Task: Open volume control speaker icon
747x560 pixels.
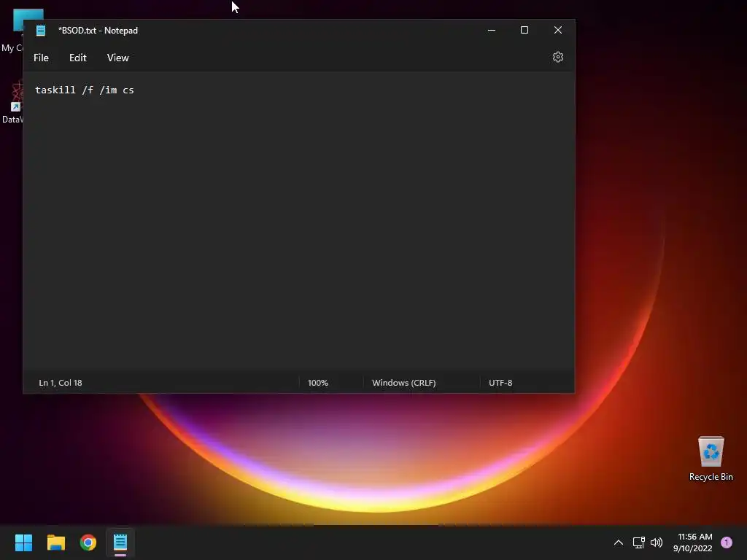Action: (657, 542)
